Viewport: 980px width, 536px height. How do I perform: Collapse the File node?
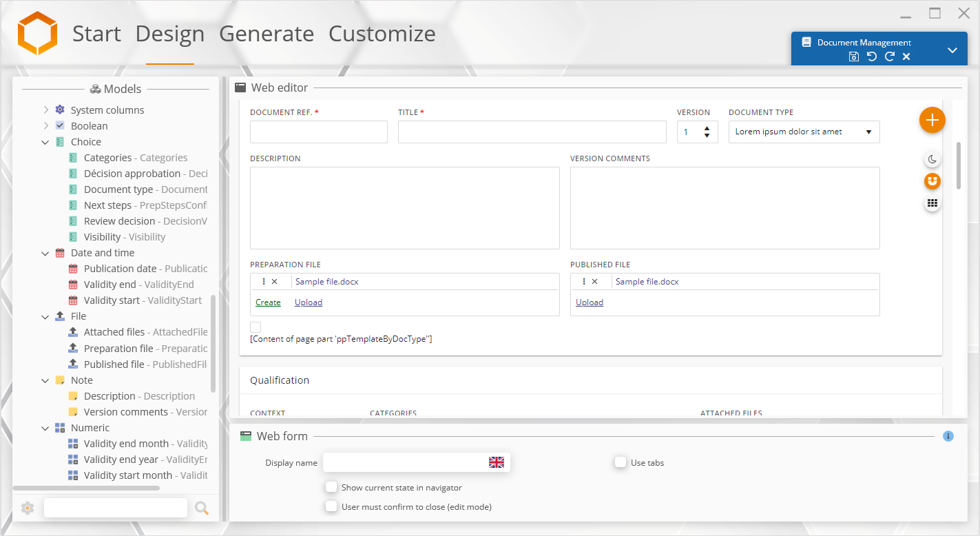click(45, 316)
